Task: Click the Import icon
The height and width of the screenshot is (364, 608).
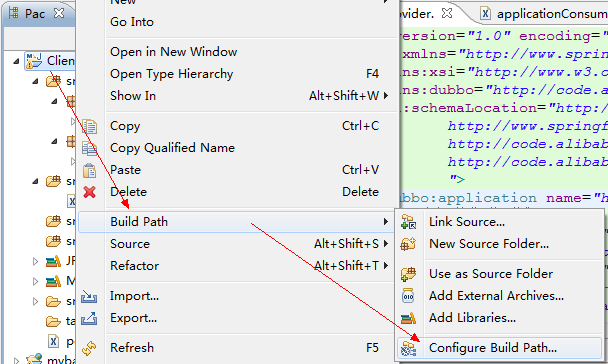Action: click(89, 297)
